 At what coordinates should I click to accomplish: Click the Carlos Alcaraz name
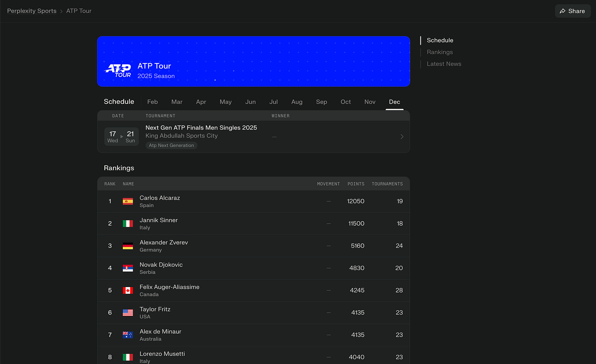[x=160, y=198]
